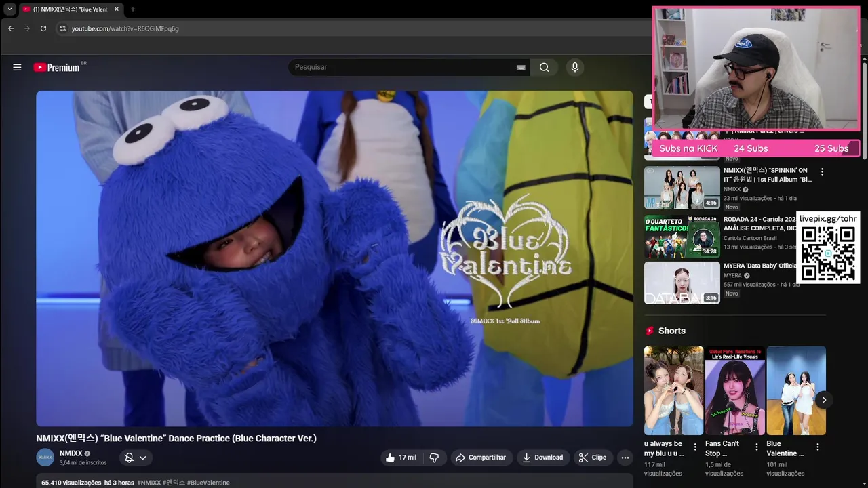Open SPINNIN' ON IT recommended video thumbnail
This screenshot has height=488, width=868.
point(682,188)
